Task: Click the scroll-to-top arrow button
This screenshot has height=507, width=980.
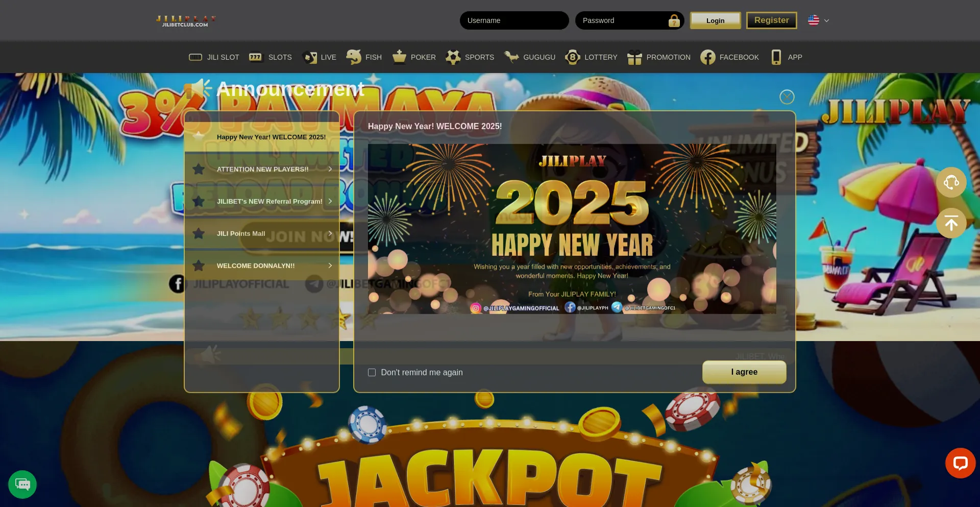Action: tap(951, 223)
